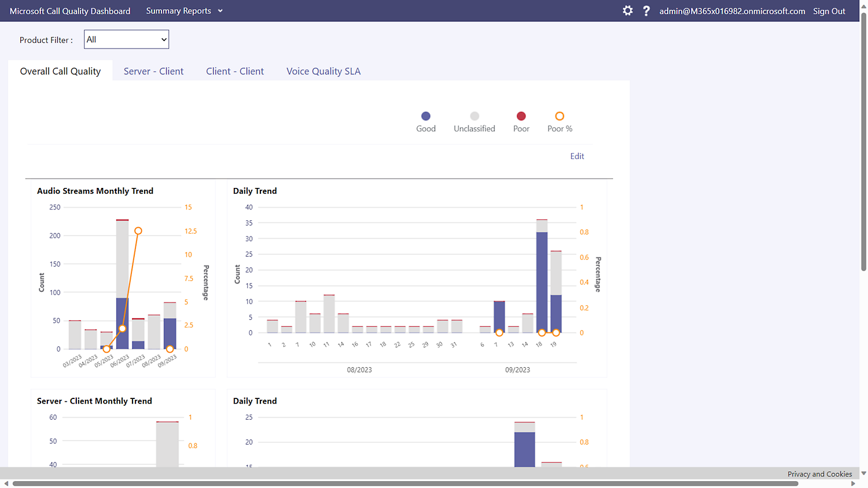Viewport: 868px width, 488px height.
Task: Click the horizontal scrollbar thumb
Action: (x=405, y=483)
